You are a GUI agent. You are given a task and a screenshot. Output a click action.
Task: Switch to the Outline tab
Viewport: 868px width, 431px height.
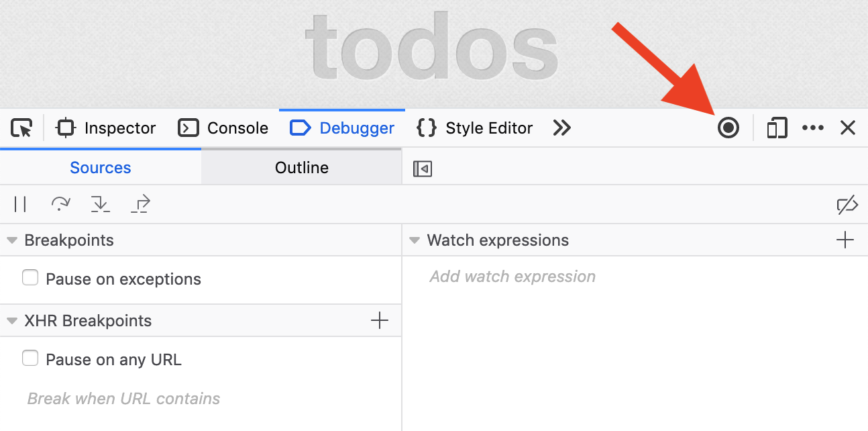301,167
